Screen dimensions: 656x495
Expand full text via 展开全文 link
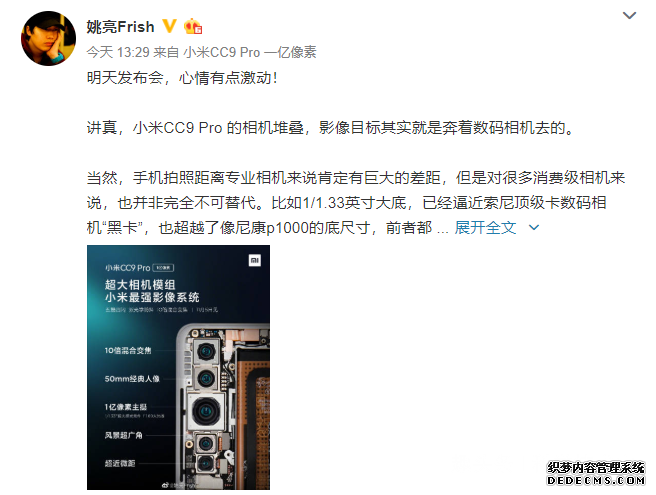pos(485,228)
